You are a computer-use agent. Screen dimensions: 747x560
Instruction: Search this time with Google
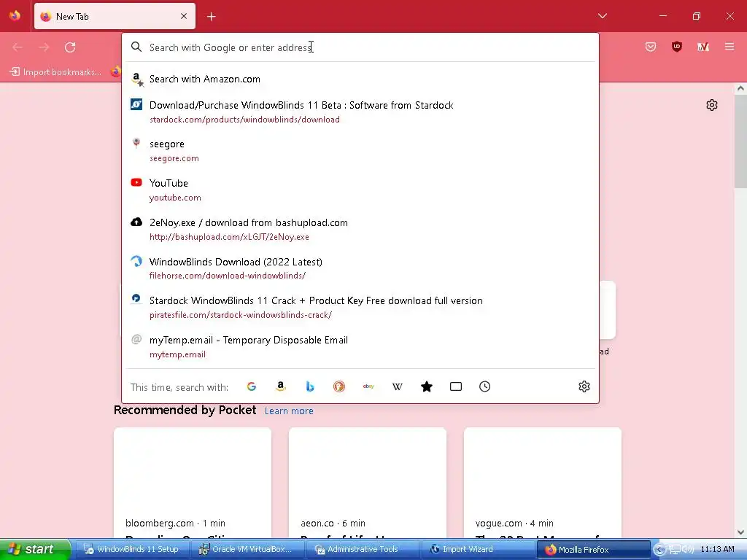tap(252, 386)
